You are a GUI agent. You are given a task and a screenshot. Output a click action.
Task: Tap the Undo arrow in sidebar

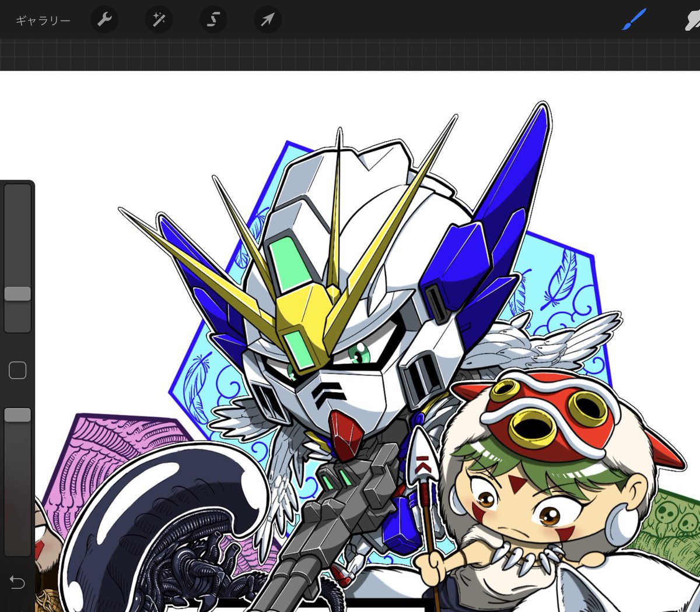17,582
